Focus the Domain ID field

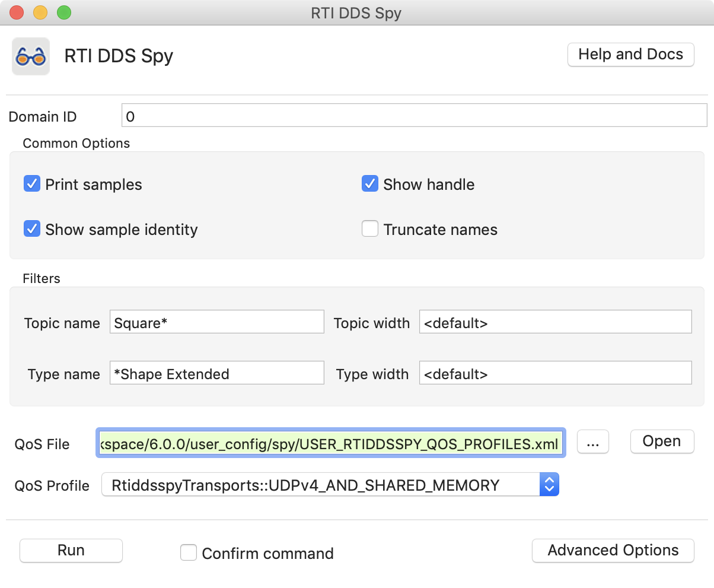[414, 116]
